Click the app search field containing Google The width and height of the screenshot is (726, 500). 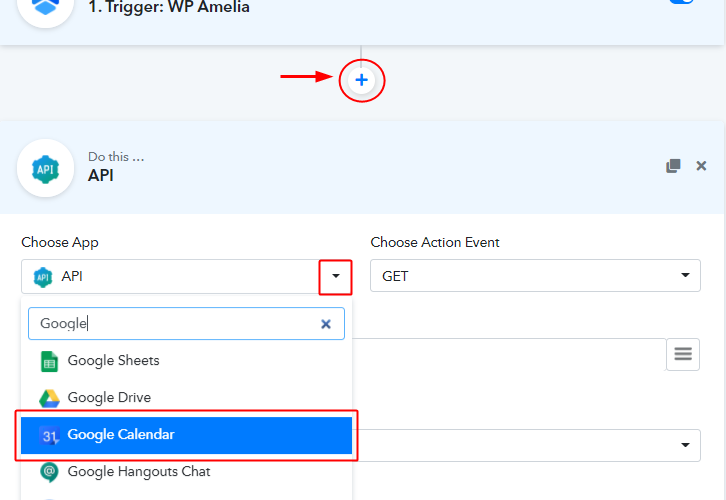pyautogui.click(x=186, y=324)
